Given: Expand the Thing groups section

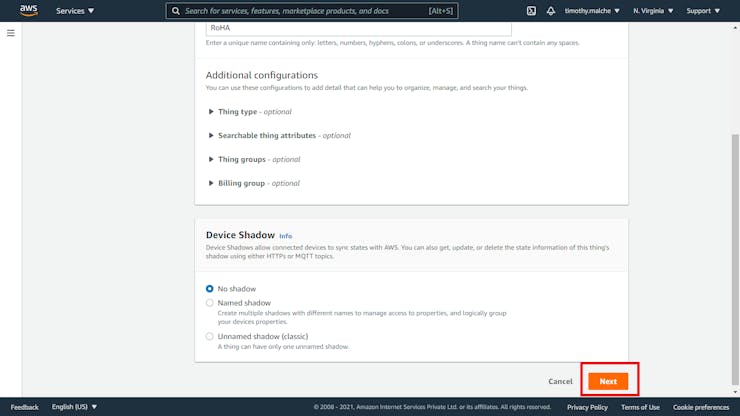Looking at the screenshot, I should click(x=211, y=160).
